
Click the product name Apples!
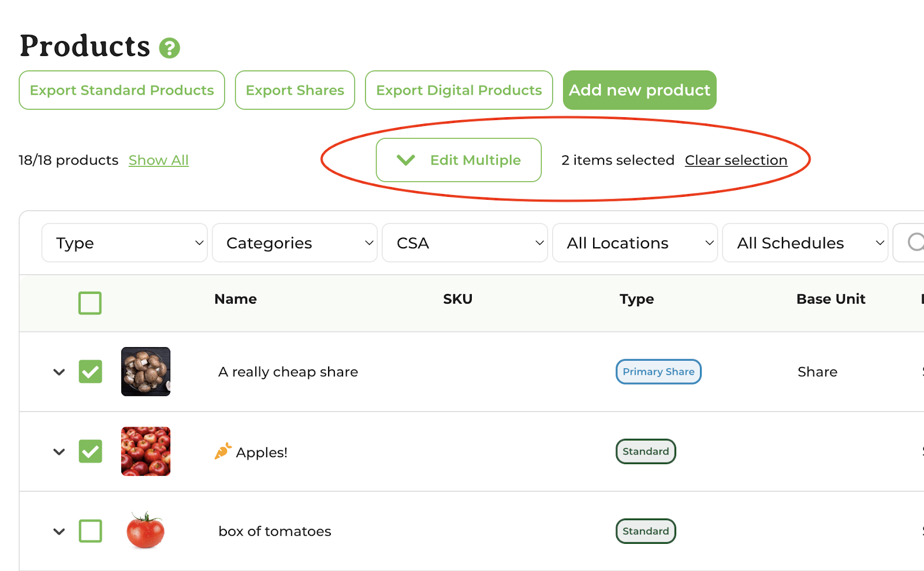262,452
